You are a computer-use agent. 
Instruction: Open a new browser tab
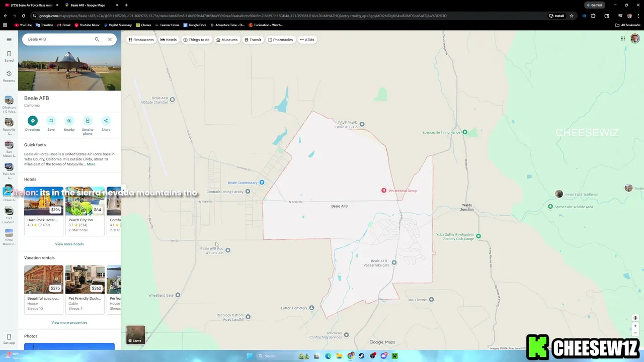coord(126,5)
